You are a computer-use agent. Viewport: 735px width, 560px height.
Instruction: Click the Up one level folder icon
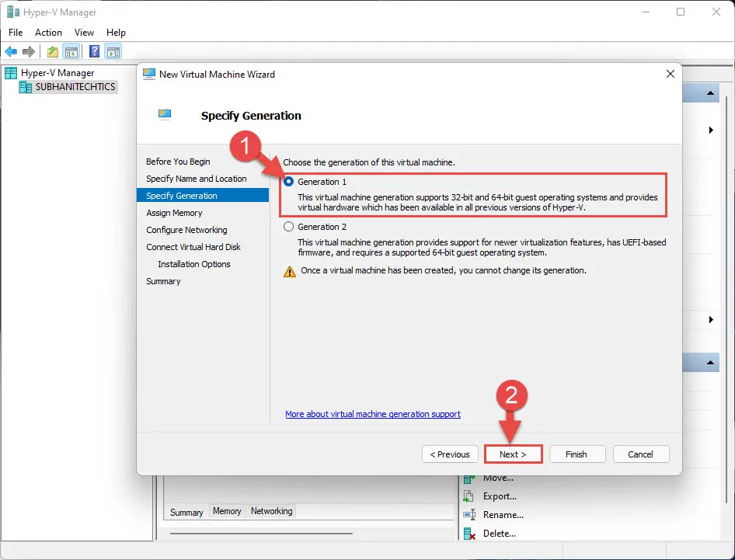pyautogui.click(x=53, y=51)
